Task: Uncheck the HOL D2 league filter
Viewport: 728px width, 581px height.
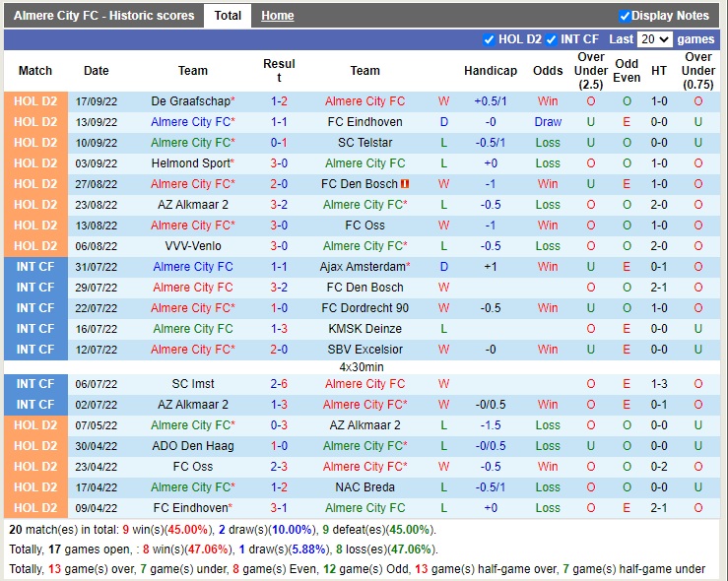Action: (x=490, y=39)
